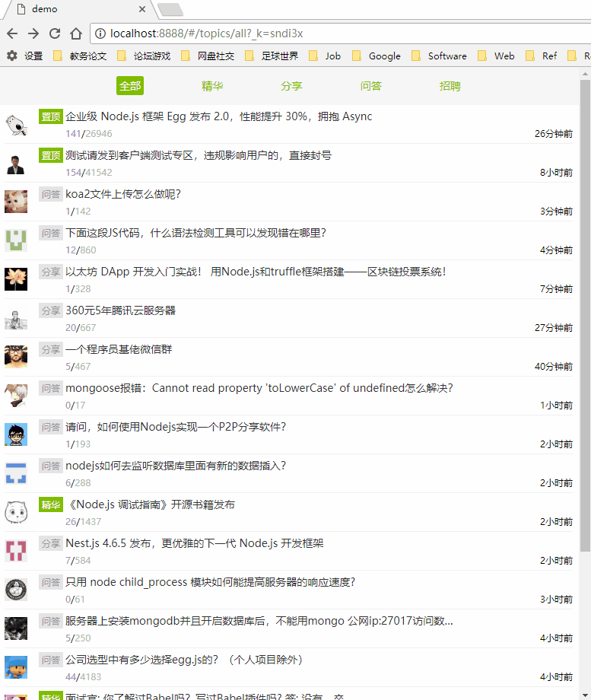The height and width of the screenshot is (700, 591).
Task: Open the 足球世界 bookmark folder
Action: click(x=272, y=56)
